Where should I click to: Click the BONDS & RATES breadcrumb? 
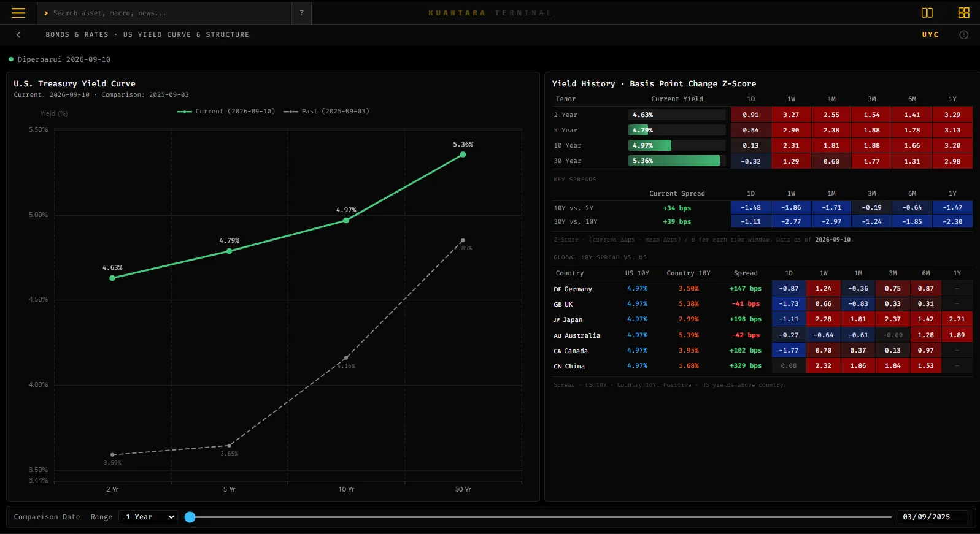point(77,35)
